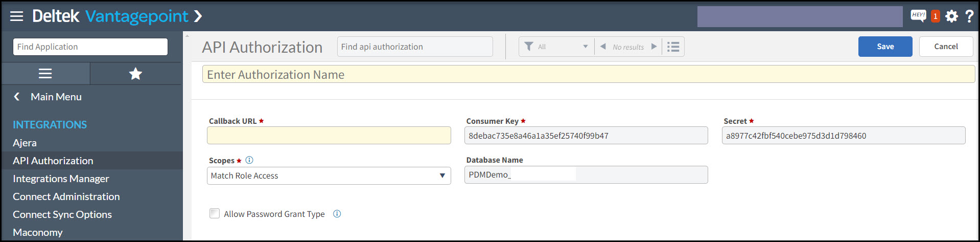Click the Callback URL field
The image size is (980, 242).
tap(329, 136)
